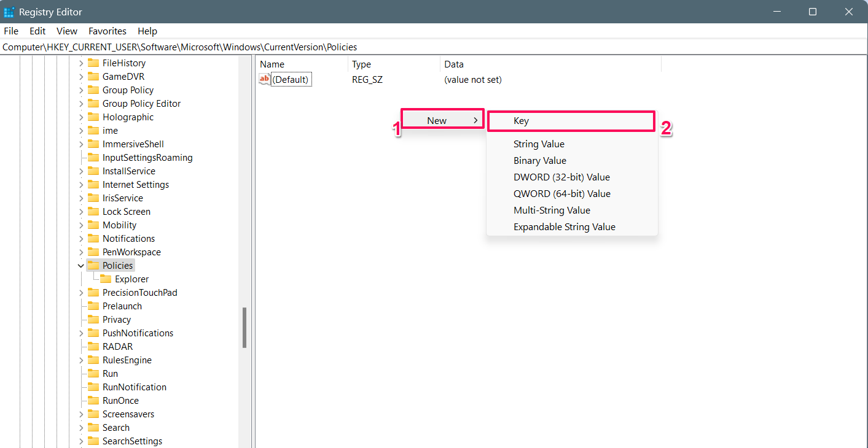Click the Registry Editor title bar app icon
Viewport: 868px width, 448px height.
9,12
